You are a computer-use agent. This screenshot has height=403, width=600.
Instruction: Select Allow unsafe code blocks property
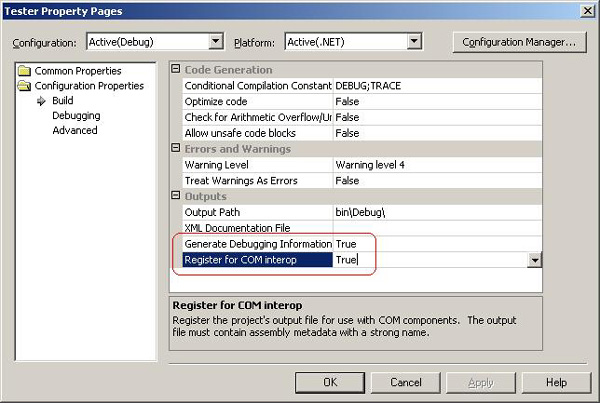(258, 133)
